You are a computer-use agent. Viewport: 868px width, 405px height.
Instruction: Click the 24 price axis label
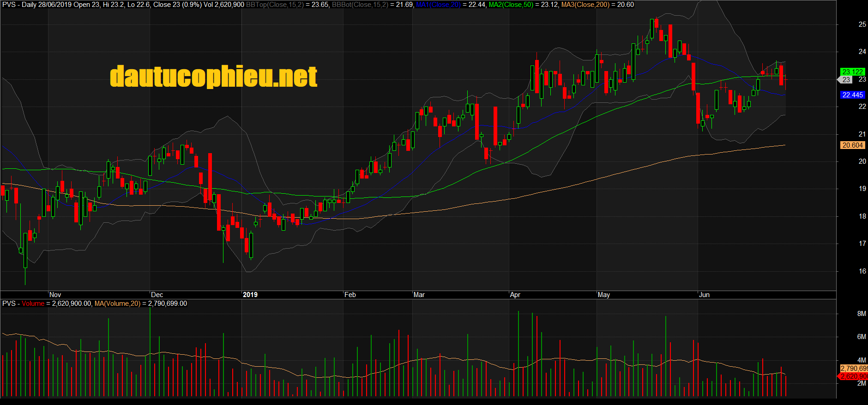(x=862, y=52)
